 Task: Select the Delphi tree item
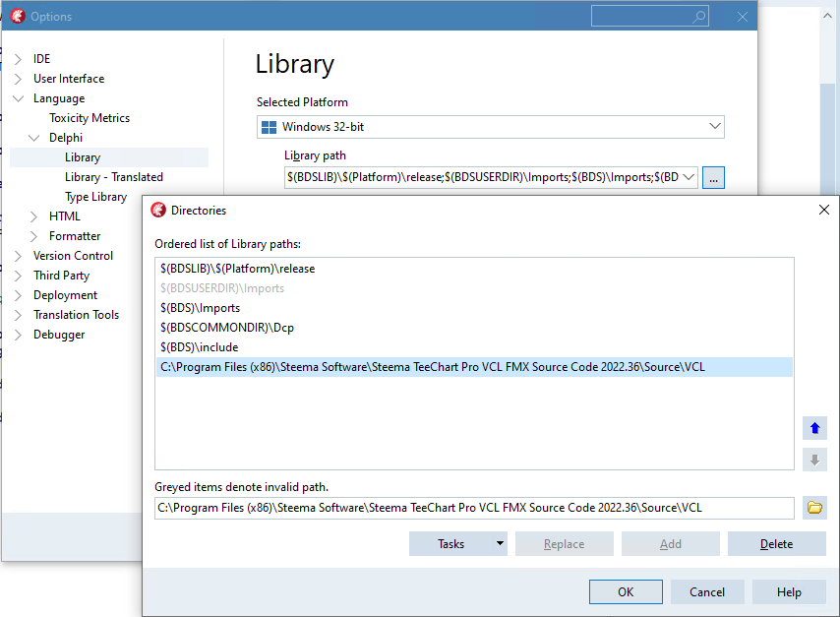66,138
